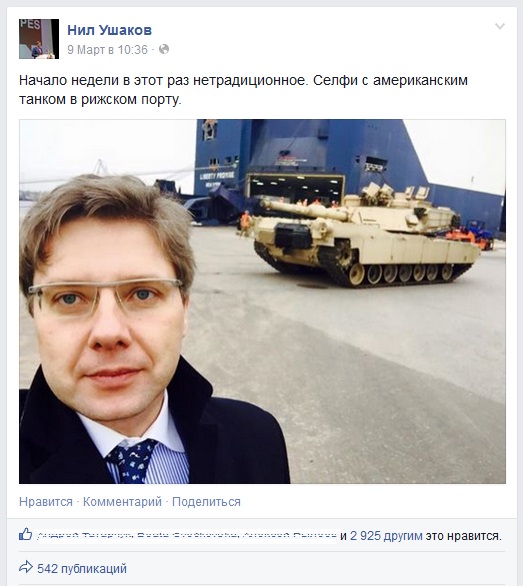Click the tank in the posted photo
Viewport: 523px width, 586px height.
point(366,237)
